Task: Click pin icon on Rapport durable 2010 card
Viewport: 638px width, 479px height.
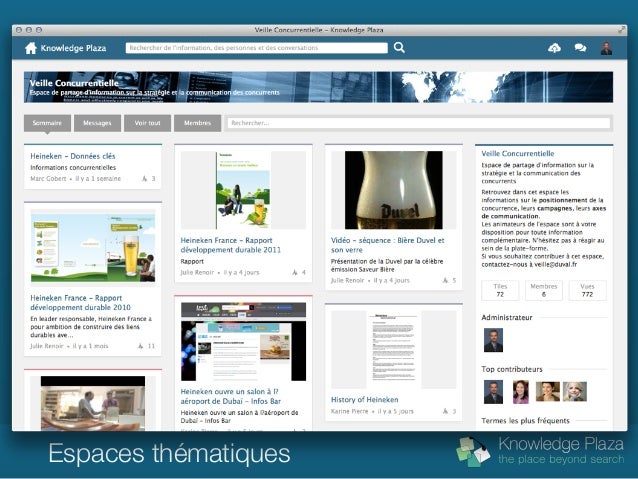Action: click(x=141, y=346)
